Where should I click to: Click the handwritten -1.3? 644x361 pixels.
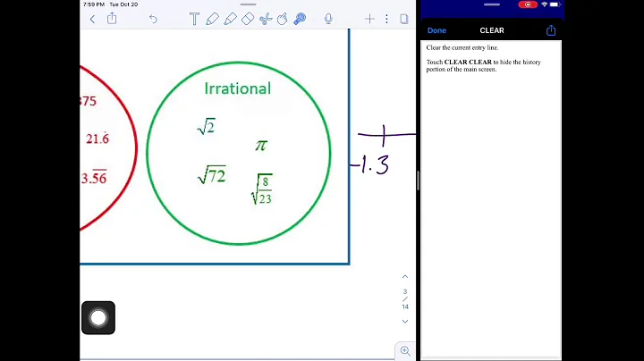click(x=369, y=165)
